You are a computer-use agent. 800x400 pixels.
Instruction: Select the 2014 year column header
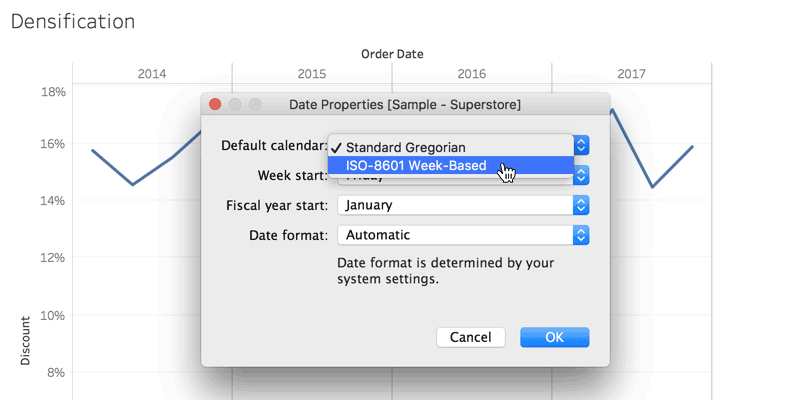[x=152, y=74]
